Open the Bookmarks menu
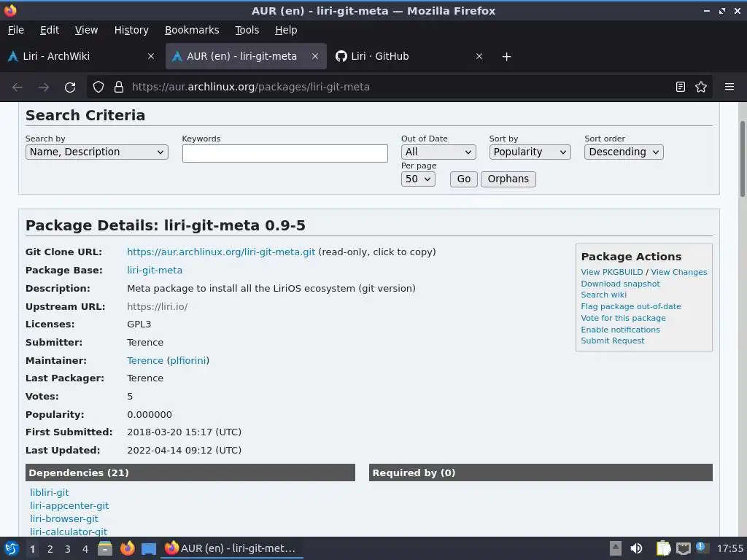The image size is (747, 560). (192, 30)
